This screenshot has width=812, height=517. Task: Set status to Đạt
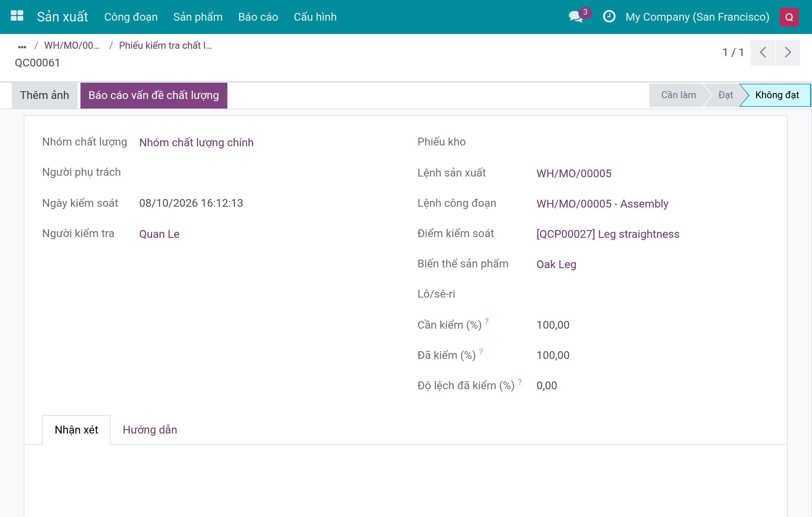point(725,95)
